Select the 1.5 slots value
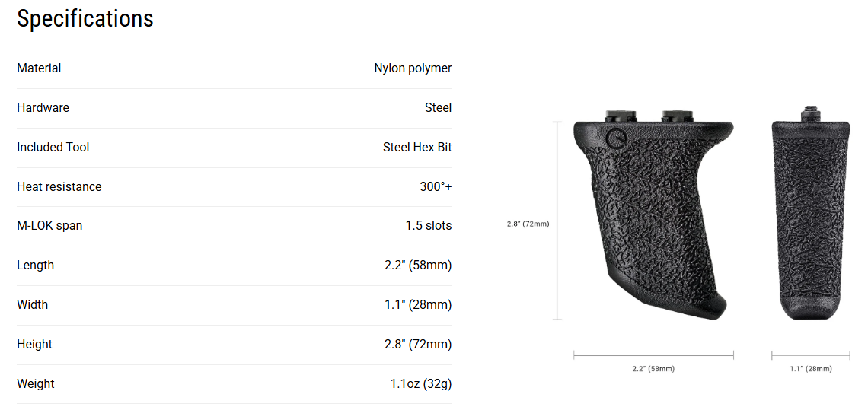This screenshot has width=868, height=407. click(429, 226)
